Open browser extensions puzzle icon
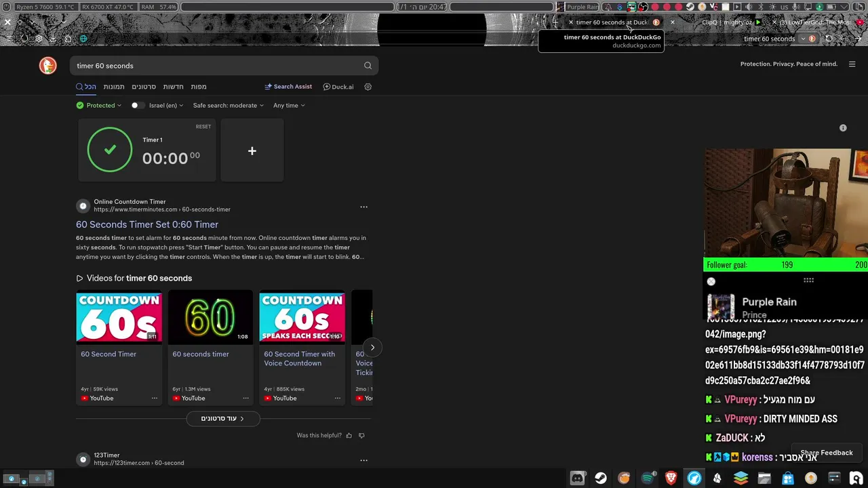868x488 pixels. 68,39
